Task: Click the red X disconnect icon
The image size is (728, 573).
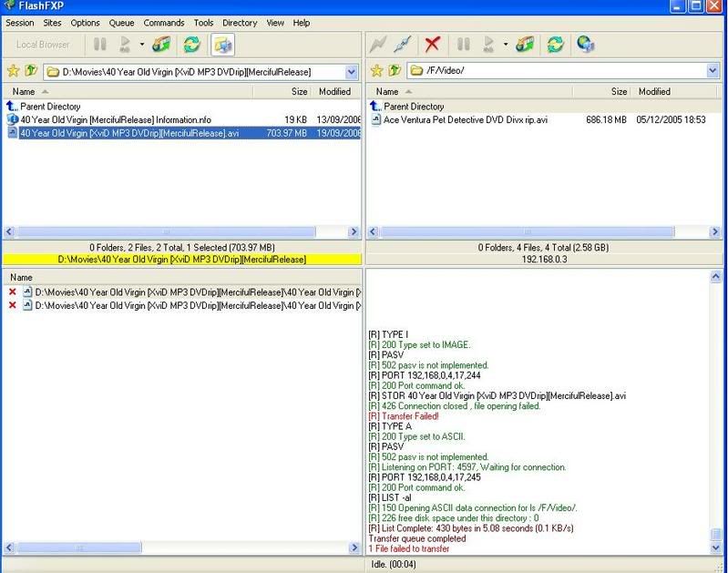Action: click(432, 45)
